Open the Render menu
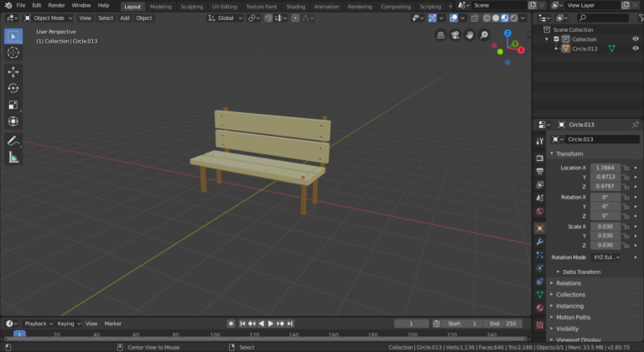The height and width of the screenshot is (352, 644). point(56,5)
